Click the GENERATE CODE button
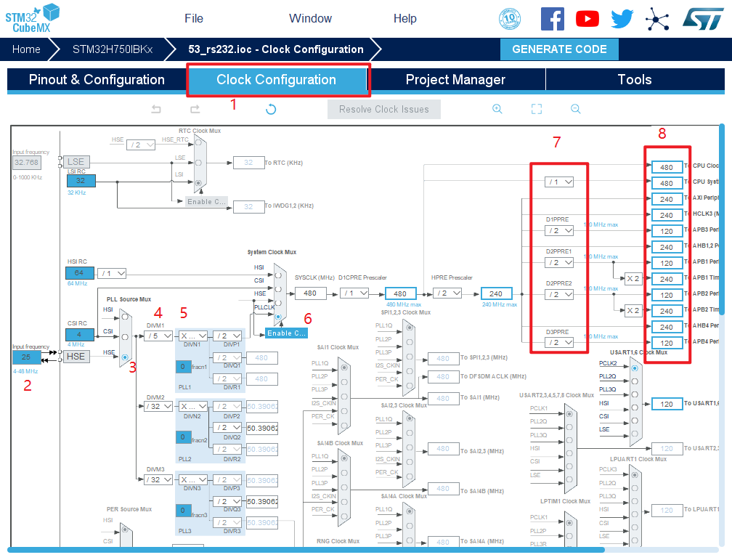 click(x=559, y=49)
